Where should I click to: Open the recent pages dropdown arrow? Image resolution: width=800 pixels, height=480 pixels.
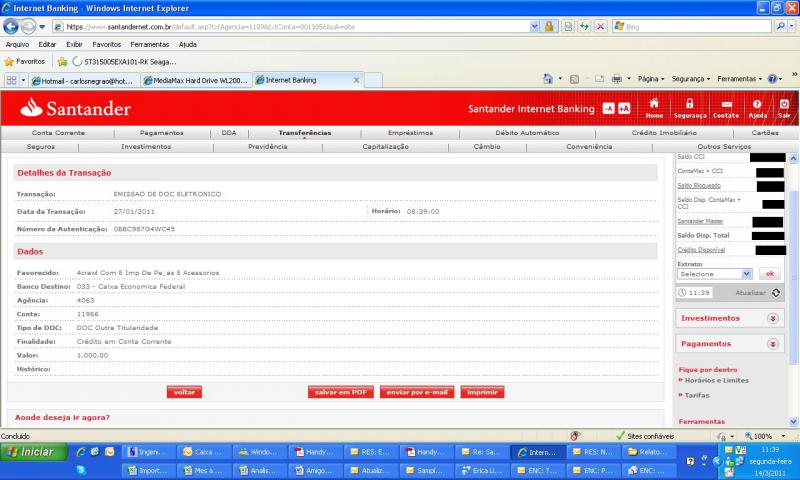tap(42, 27)
